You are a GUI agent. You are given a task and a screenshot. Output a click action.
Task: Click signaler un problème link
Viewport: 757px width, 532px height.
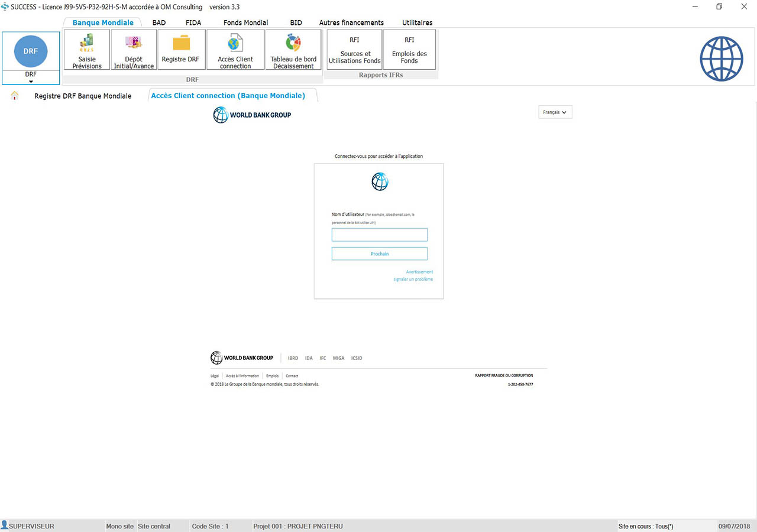click(x=413, y=279)
